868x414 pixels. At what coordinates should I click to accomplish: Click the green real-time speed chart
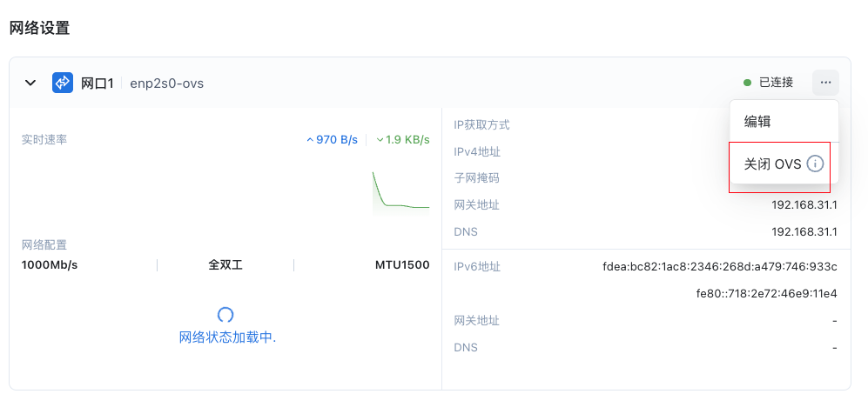pos(400,193)
